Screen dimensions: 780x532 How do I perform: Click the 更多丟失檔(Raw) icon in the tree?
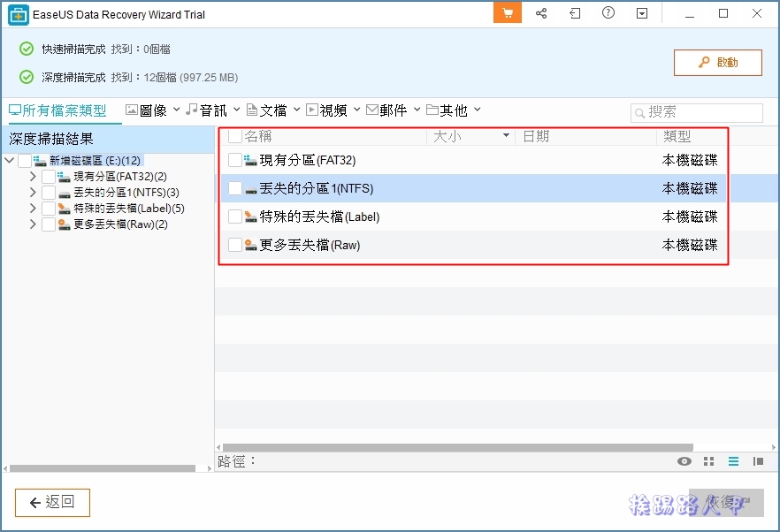[x=65, y=224]
